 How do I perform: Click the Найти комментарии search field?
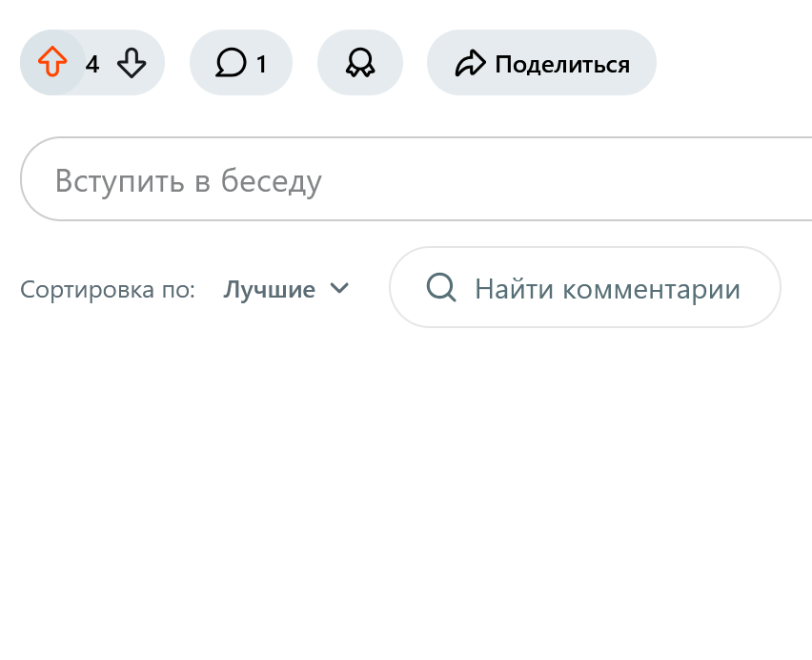(584, 287)
